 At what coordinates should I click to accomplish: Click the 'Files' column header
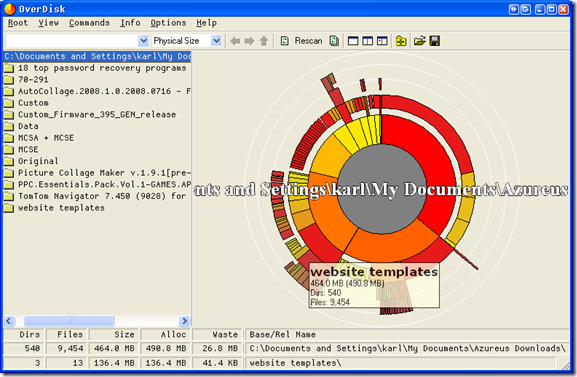[67, 334]
